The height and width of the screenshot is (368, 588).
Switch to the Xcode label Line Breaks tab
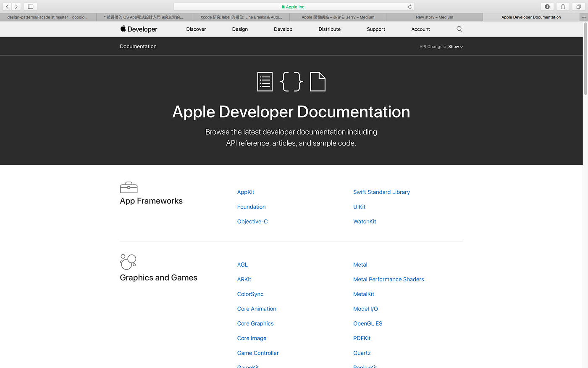(x=241, y=17)
